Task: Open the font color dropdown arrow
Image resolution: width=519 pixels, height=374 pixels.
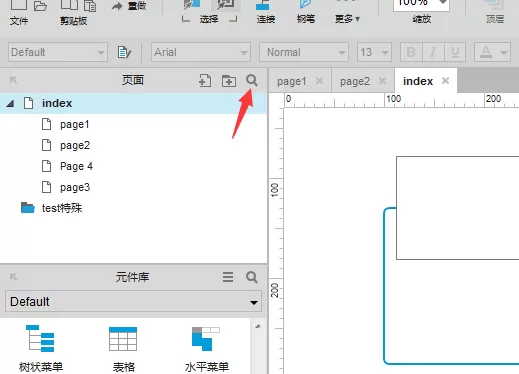Action: pyautogui.click(x=504, y=52)
